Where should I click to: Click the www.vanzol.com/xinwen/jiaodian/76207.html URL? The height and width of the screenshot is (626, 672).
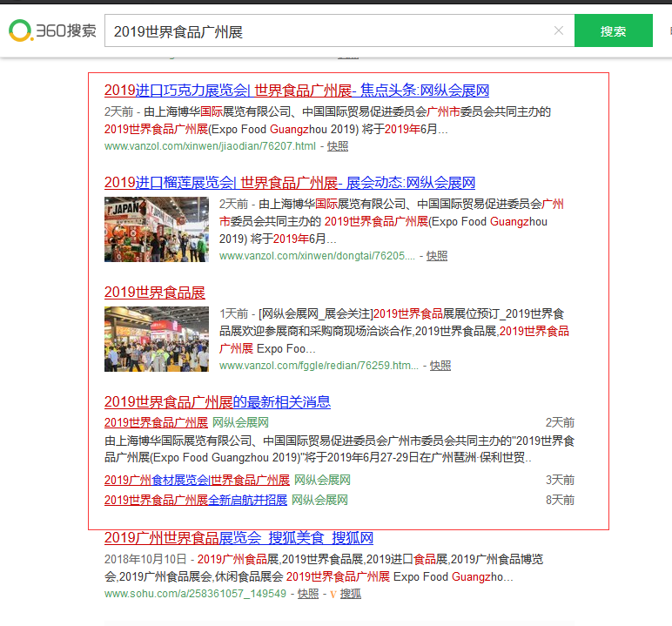[x=210, y=146]
